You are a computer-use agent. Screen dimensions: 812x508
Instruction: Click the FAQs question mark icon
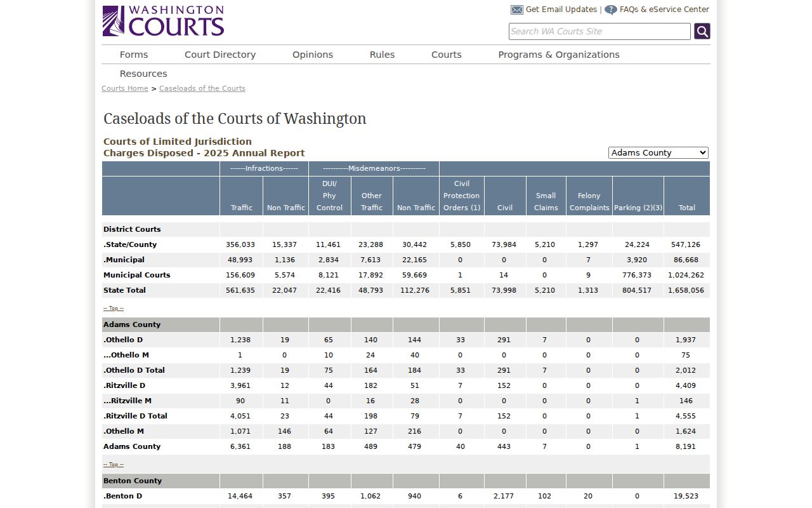tap(611, 10)
